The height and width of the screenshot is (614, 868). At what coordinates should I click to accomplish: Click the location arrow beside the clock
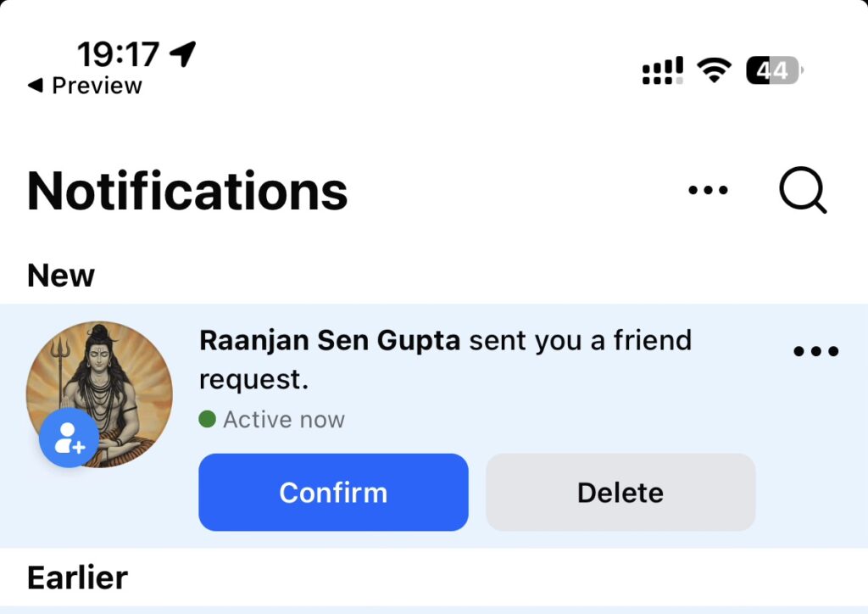(182, 53)
